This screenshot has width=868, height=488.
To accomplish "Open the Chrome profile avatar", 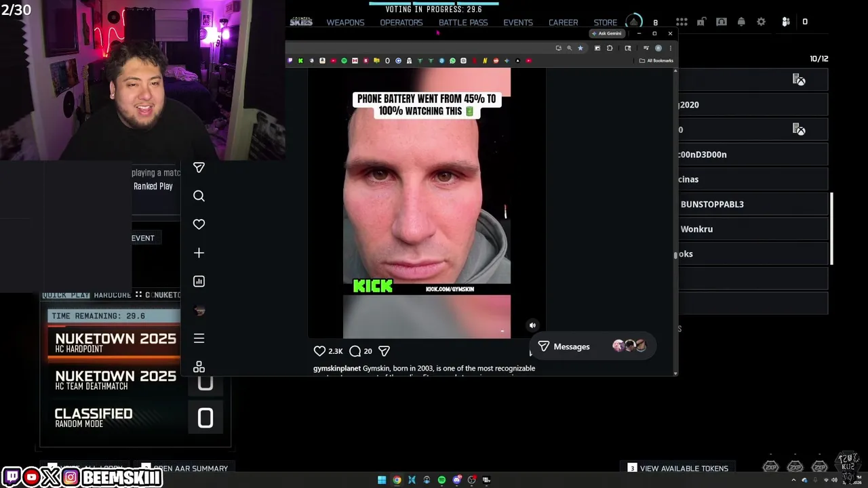I will click(x=658, y=48).
